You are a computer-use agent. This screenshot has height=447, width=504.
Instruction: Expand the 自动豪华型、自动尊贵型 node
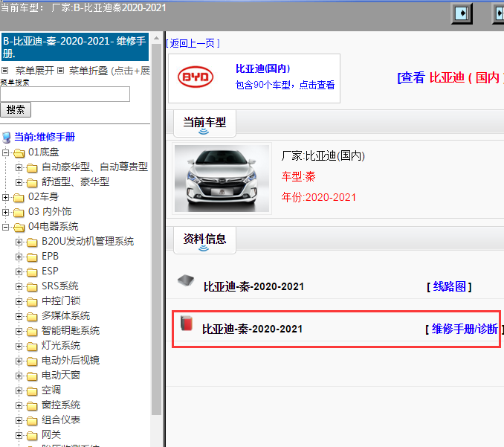click(x=19, y=167)
